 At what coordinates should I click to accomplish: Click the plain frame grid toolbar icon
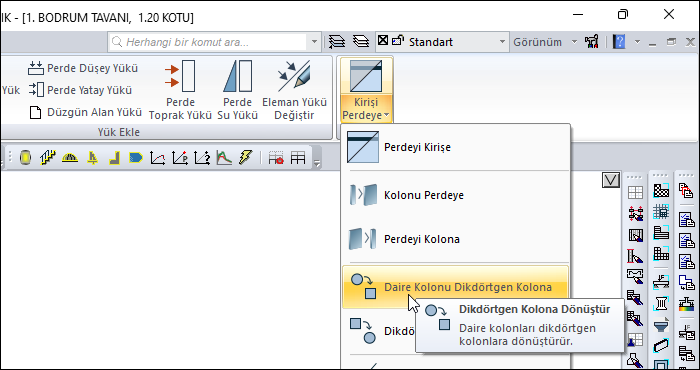tap(298, 158)
